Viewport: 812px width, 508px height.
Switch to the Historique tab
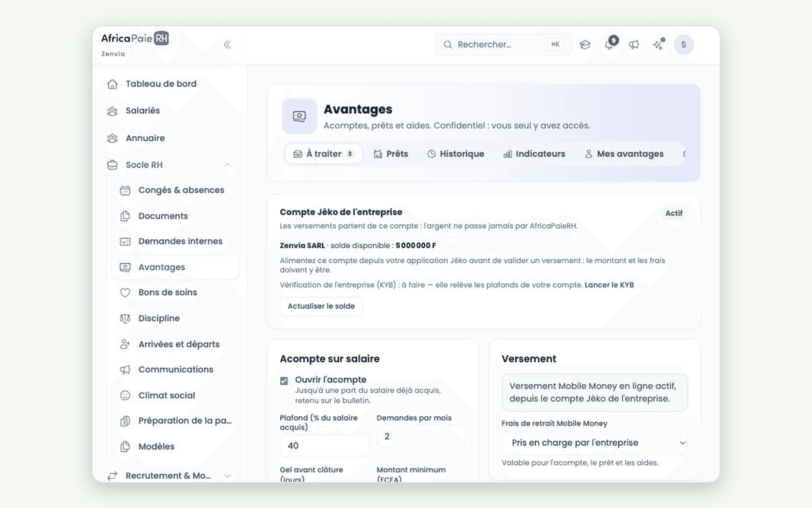[x=455, y=154]
